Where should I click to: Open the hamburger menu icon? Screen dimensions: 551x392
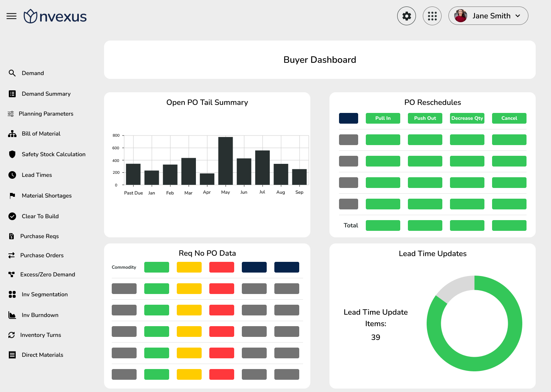tap(11, 16)
